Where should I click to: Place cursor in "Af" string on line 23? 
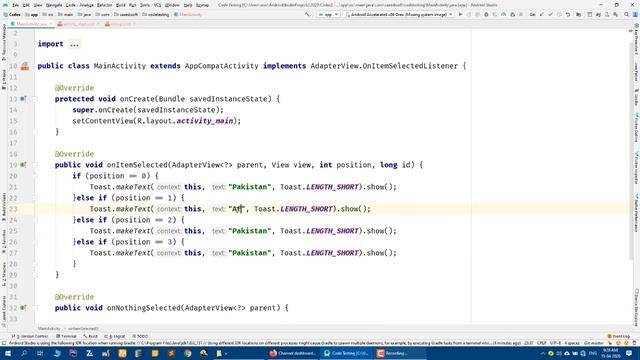237,209
